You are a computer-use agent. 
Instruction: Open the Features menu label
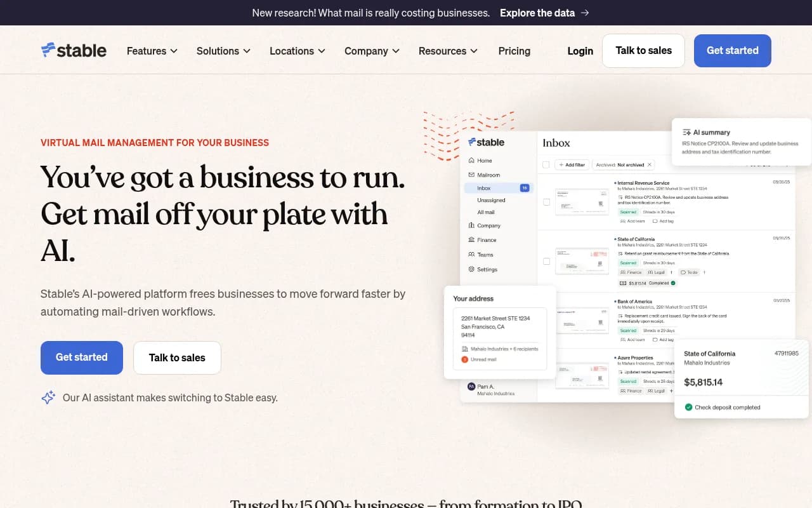click(147, 51)
